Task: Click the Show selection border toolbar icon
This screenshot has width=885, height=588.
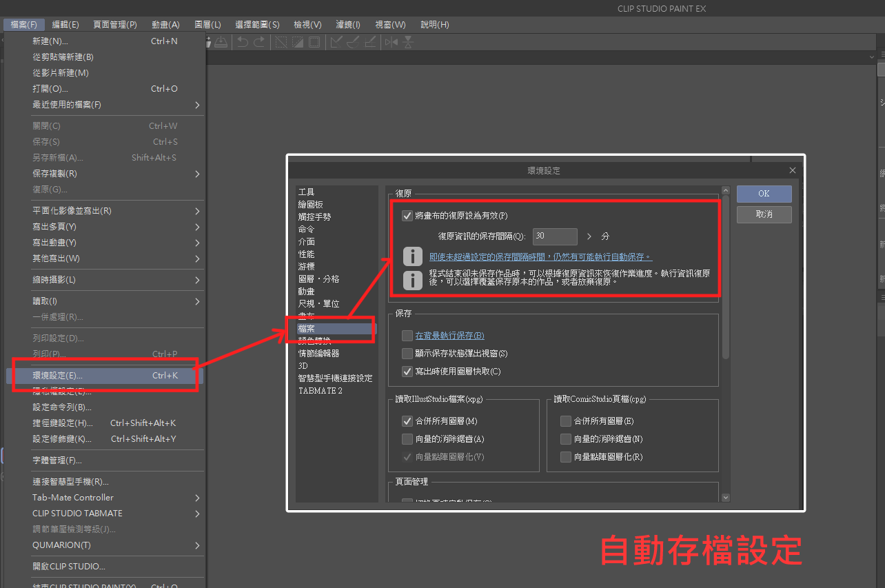Action: click(x=314, y=42)
